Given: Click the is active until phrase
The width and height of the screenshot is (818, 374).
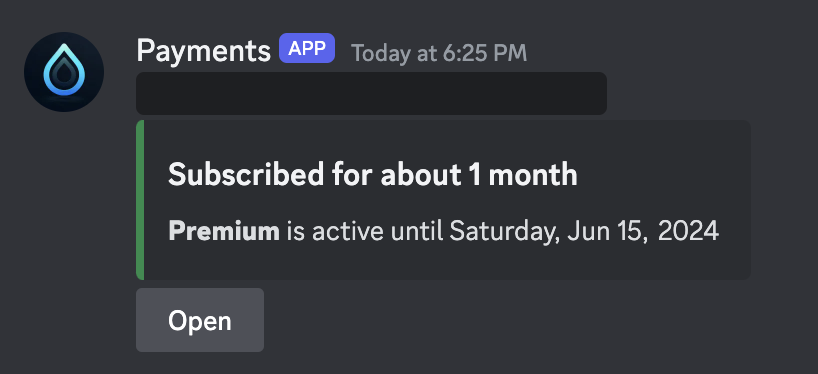Looking at the screenshot, I should click(x=365, y=231).
